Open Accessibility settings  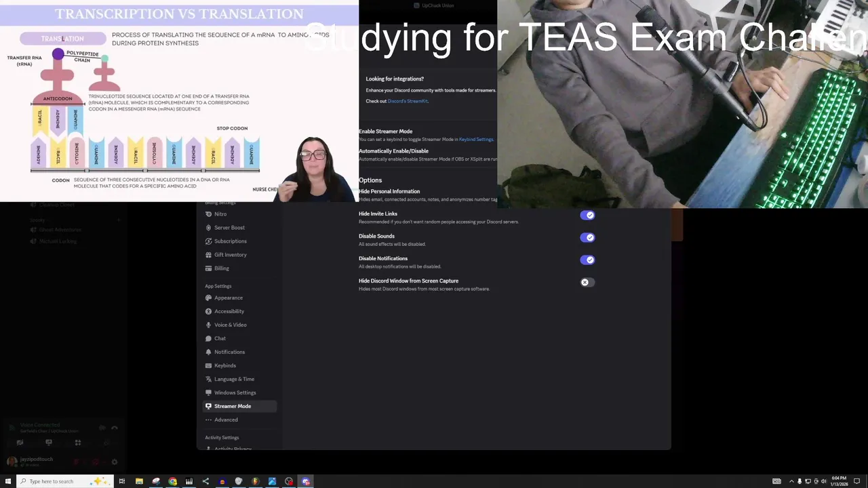click(240, 311)
